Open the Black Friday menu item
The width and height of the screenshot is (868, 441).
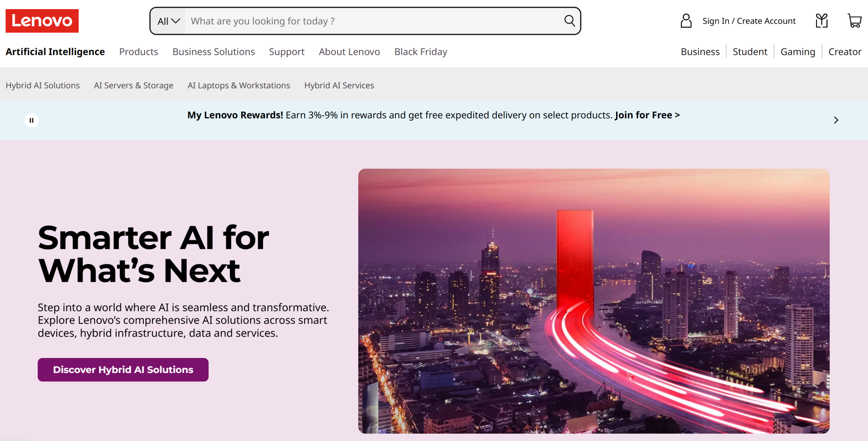pyautogui.click(x=421, y=52)
